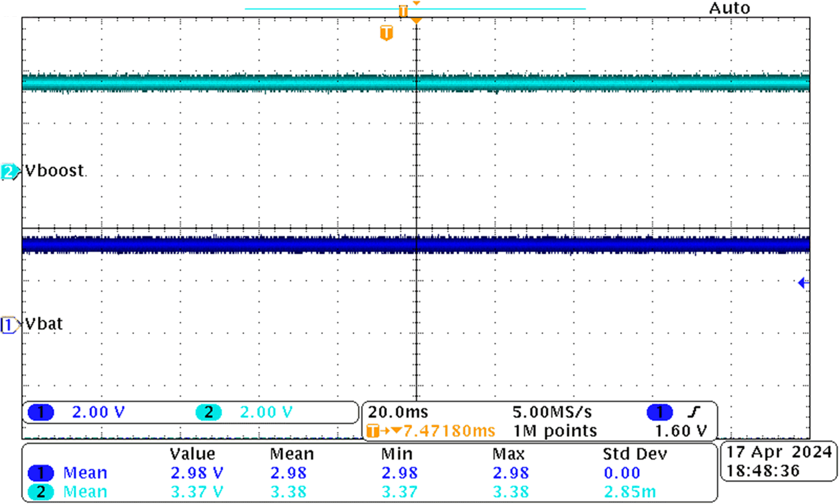
Task: Select the orange trigger position T marker on the graticule
Action: tap(386, 32)
